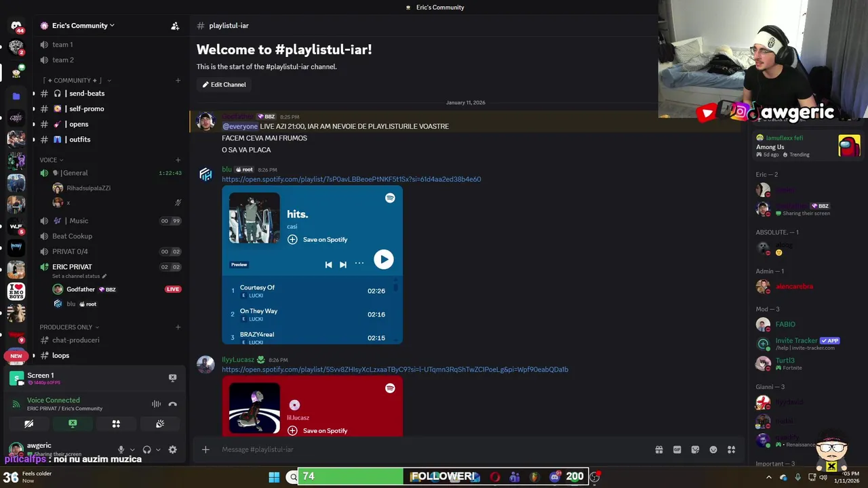Disconnect from voice with the hang-up icon
The height and width of the screenshot is (488, 868).
(x=173, y=404)
